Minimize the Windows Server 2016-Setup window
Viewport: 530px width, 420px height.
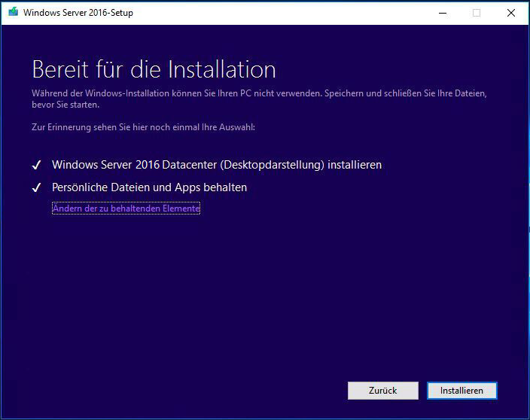click(x=443, y=13)
